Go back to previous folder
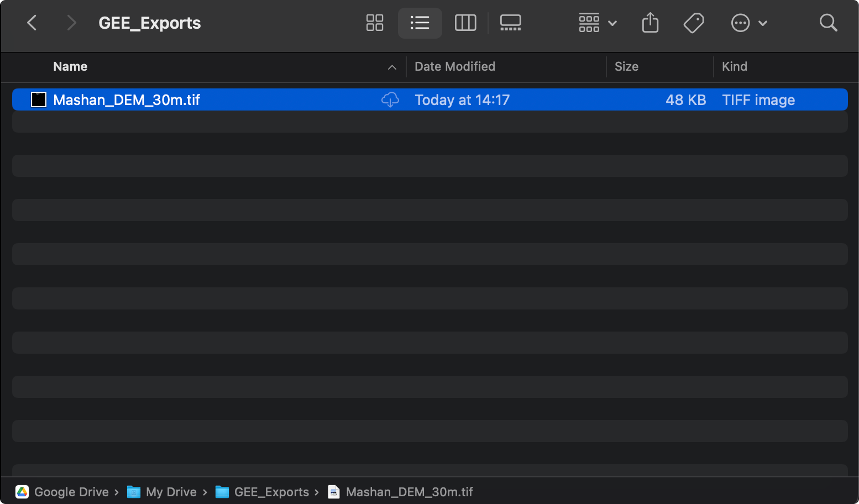This screenshot has width=859, height=504. tap(32, 23)
